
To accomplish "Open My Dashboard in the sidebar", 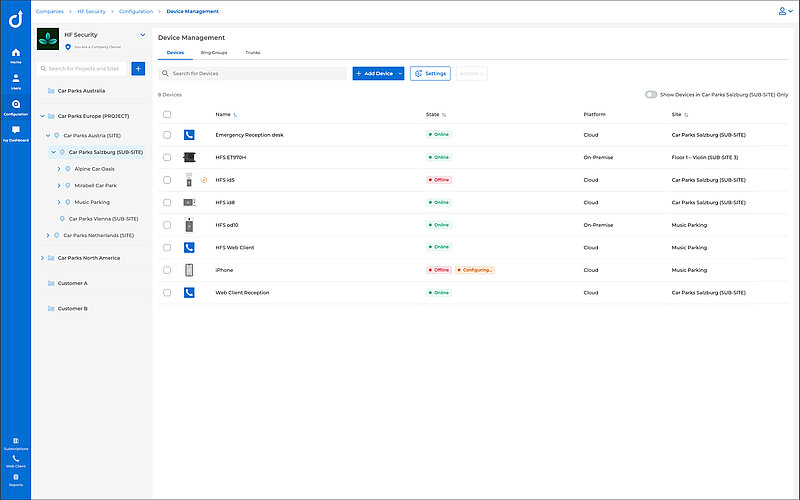I will tap(15, 133).
